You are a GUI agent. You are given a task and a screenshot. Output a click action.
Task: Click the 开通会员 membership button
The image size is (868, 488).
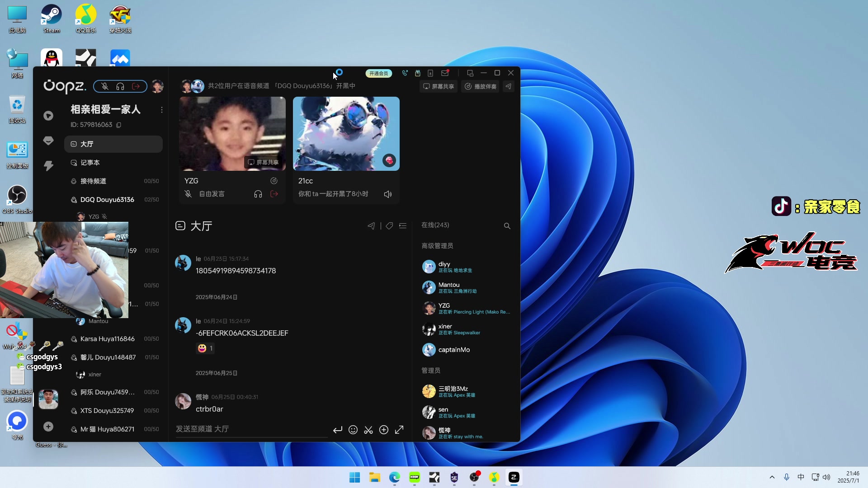379,73
